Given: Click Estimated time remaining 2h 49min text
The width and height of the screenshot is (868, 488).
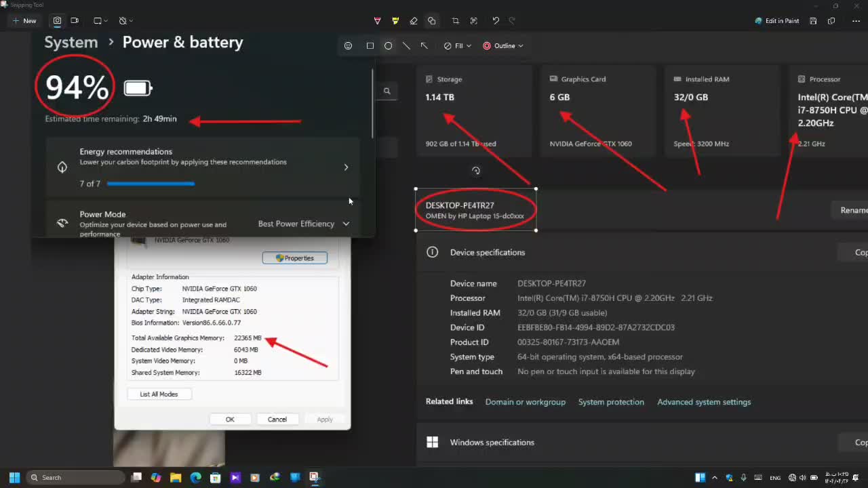Looking at the screenshot, I should click(111, 119).
